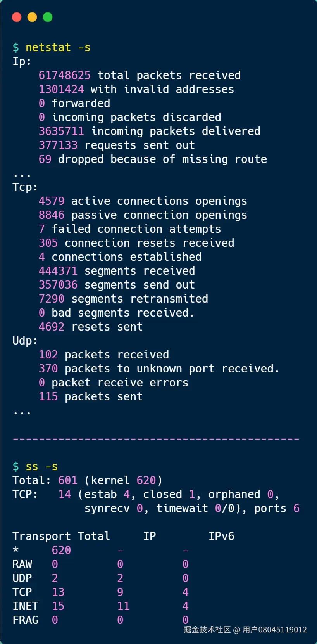Select the 'Udp:' section header

click(25, 341)
